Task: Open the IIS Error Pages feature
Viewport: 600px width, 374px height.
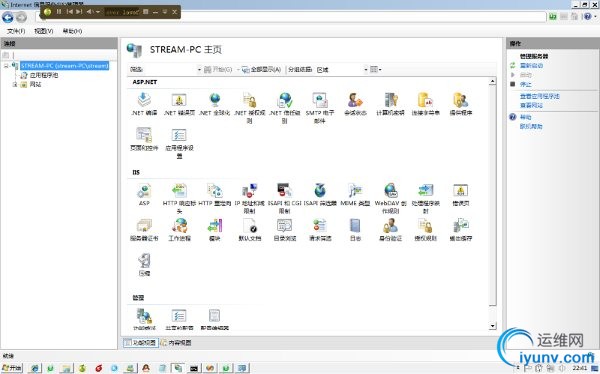Action: [461, 191]
